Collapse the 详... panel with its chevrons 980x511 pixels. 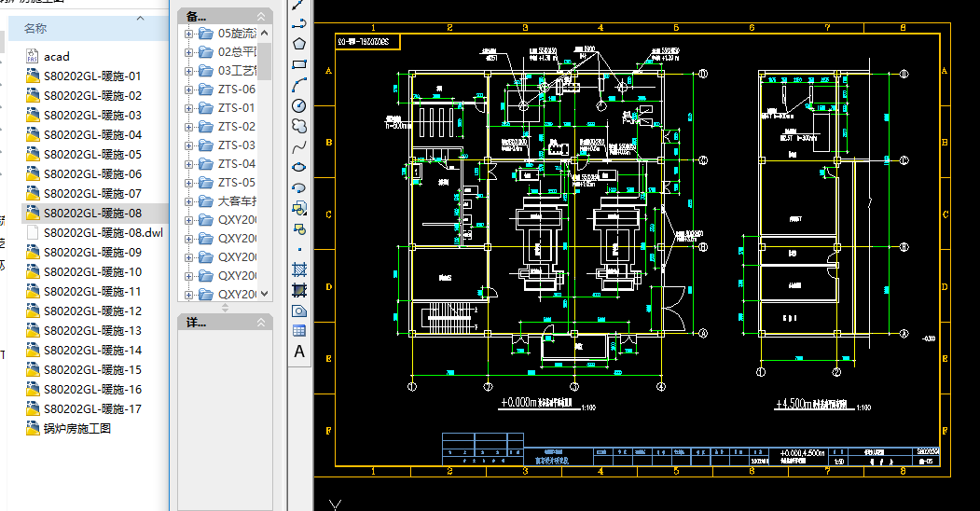261,323
